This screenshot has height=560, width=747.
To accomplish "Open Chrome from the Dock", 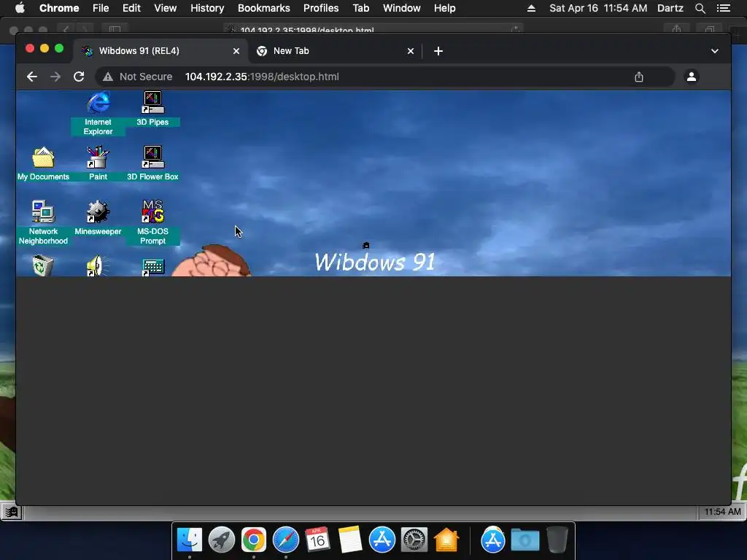I will [x=253, y=540].
